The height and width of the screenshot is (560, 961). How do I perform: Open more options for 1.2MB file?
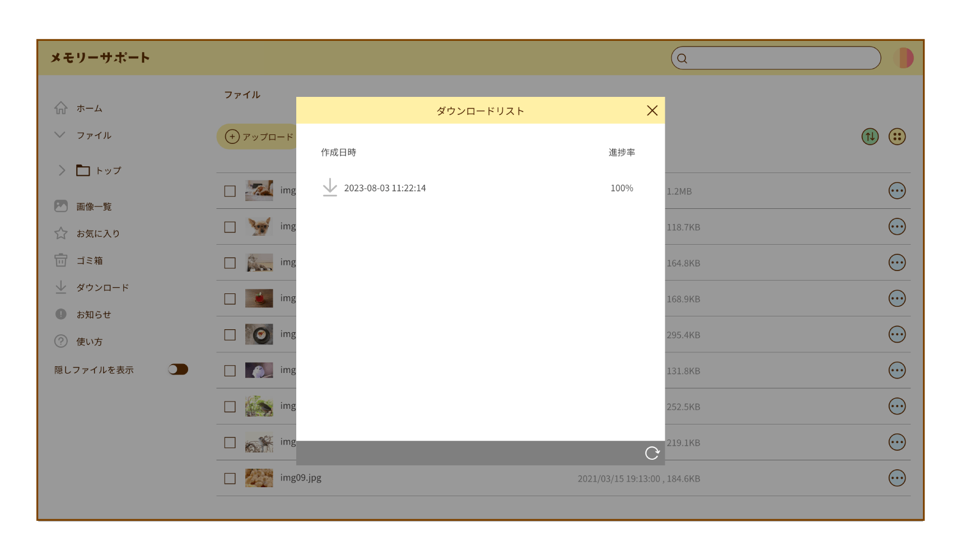pyautogui.click(x=897, y=190)
